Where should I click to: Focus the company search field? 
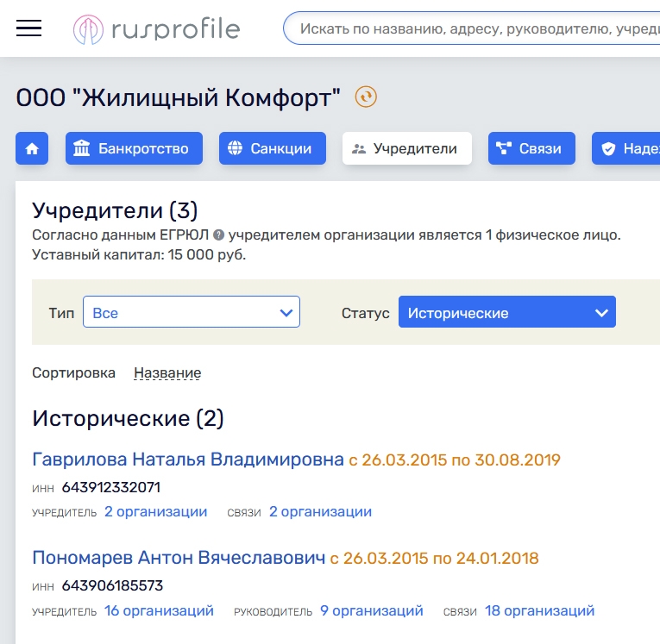[471, 28]
